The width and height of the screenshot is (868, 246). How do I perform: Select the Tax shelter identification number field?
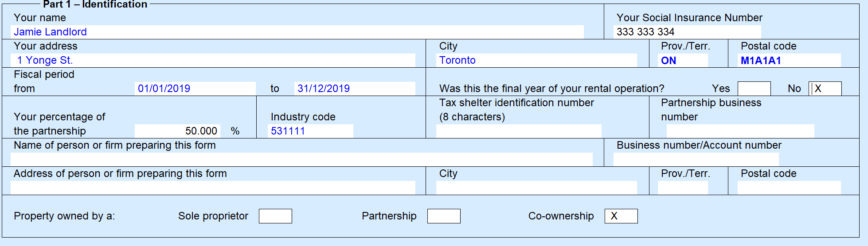click(x=519, y=131)
